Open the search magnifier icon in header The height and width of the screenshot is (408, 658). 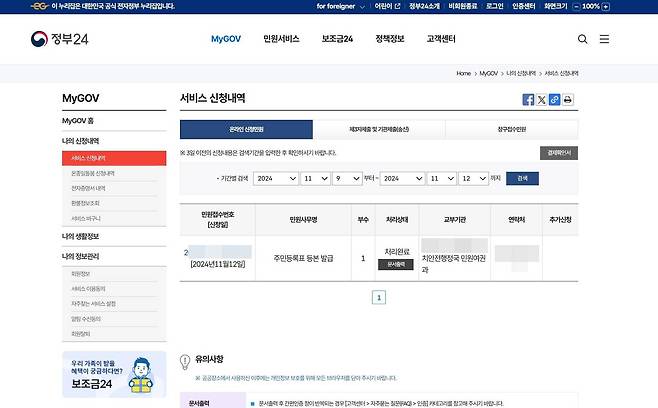(582, 39)
